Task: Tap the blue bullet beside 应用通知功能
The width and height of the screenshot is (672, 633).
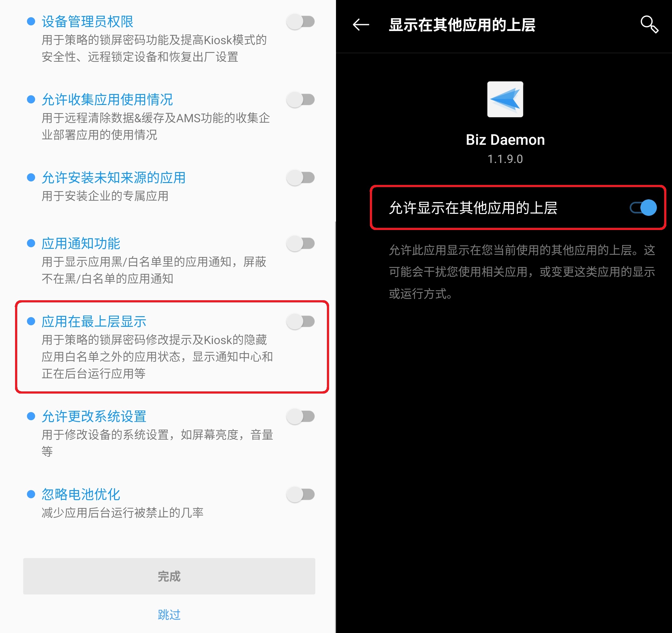Action: (x=31, y=243)
